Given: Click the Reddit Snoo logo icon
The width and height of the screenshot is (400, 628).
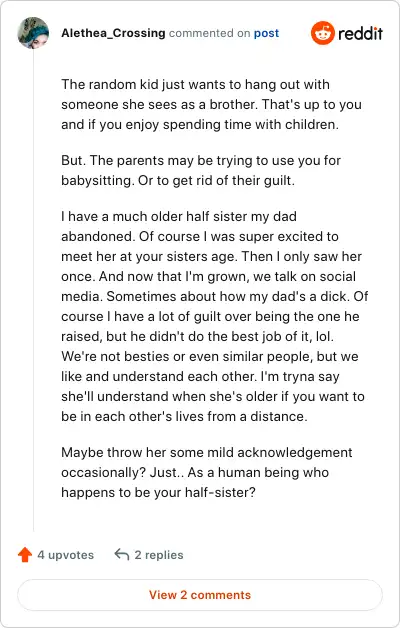Looking at the screenshot, I should coord(322,33).
